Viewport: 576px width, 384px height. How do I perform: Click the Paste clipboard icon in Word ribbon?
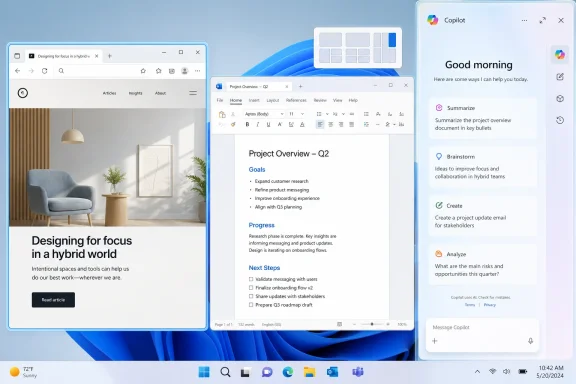(x=222, y=114)
